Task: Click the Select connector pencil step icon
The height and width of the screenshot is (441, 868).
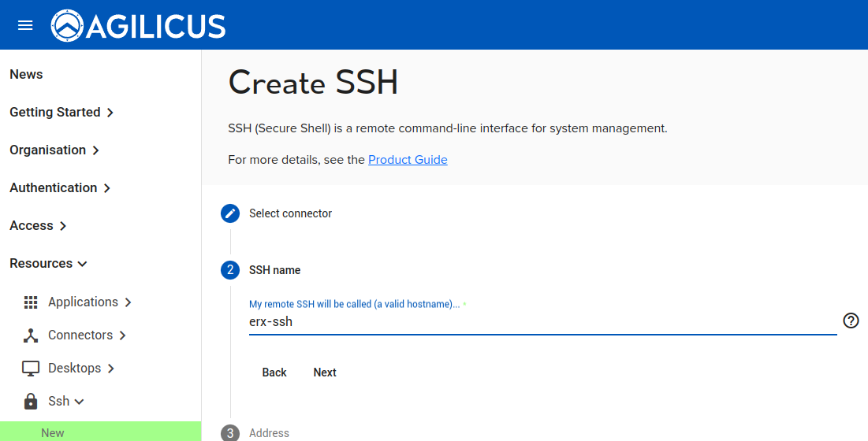Action: click(230, 213)
